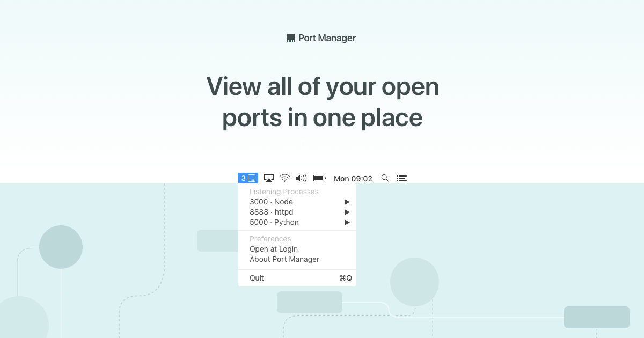Select the 5000 · Python process
The height and width of the screenshot is (338, 644).
(297, 222)
